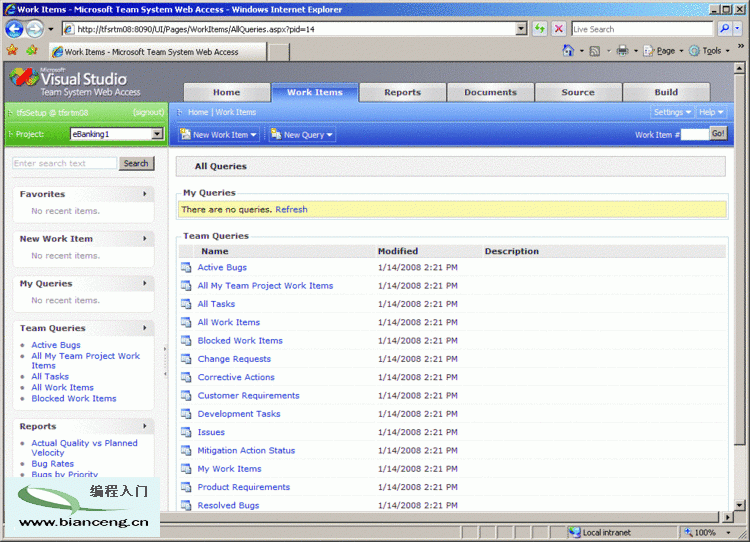This screenshot has height=542, width=750.
Task: Click the query icon beside Change Requests
Action: 186,359
